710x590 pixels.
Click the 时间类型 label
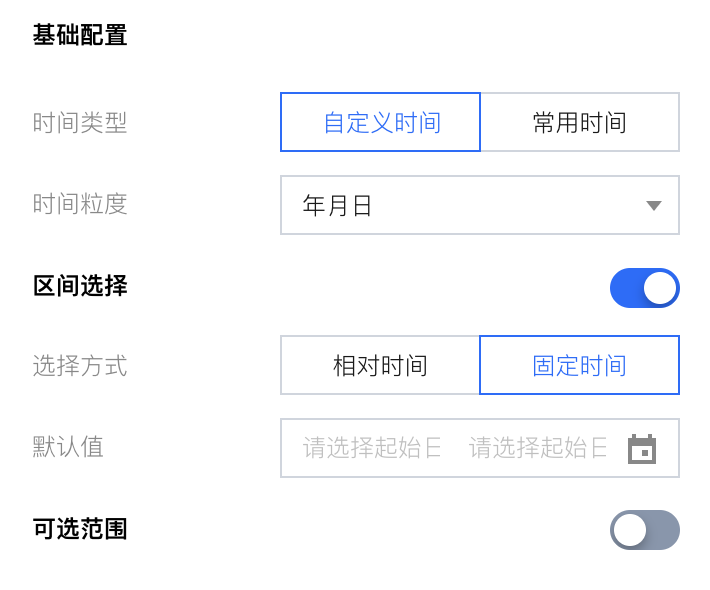click(80, 123)
